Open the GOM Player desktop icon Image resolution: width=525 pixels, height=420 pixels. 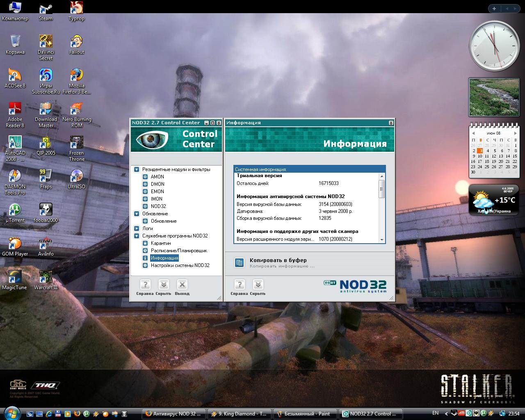[15, 247]
